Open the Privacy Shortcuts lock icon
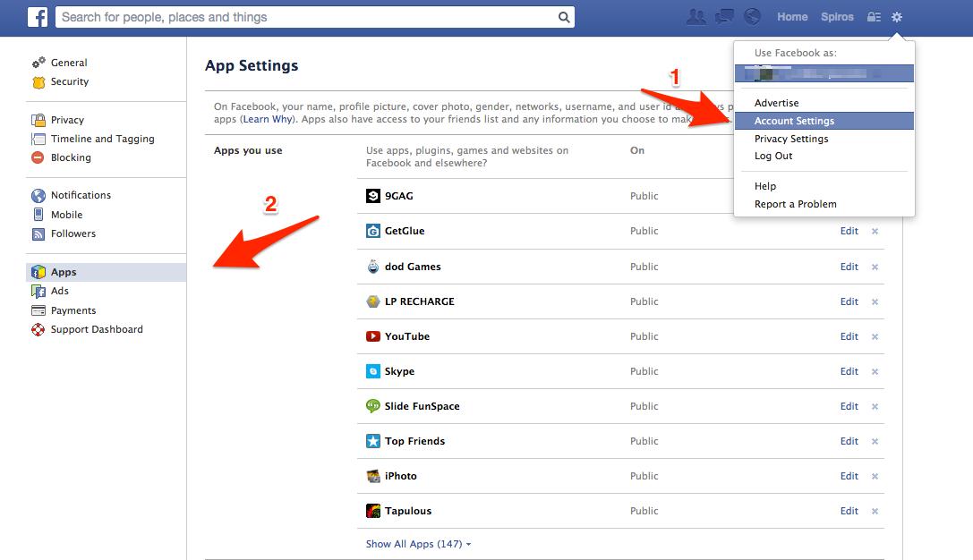 873,16
